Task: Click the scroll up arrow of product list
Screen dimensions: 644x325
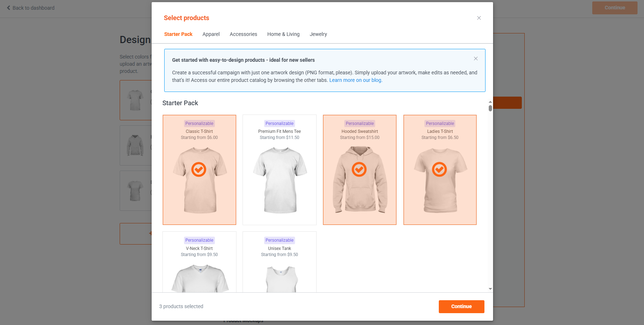Action: (x=490, y=102)
